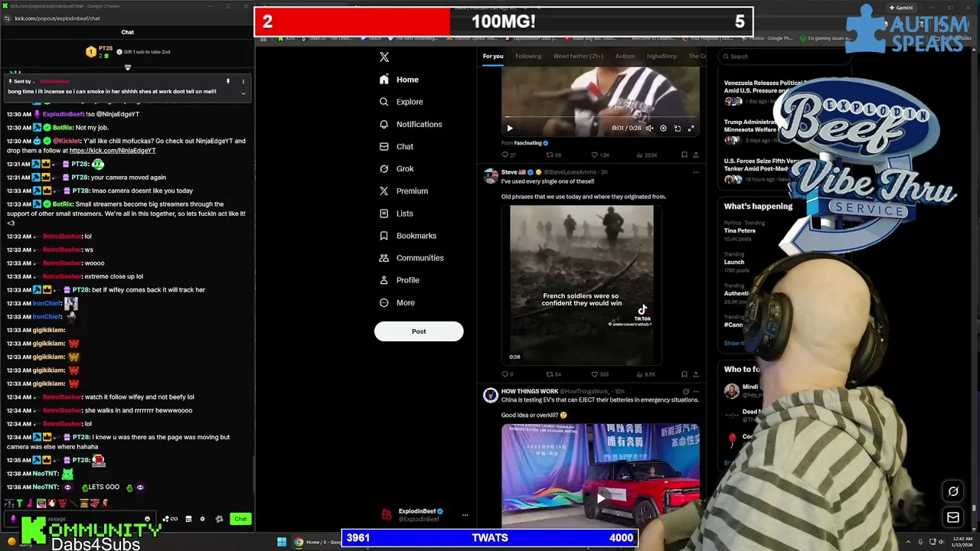The width and height of the screenshot is (980, 551).
Task: View stats of Fascinating post (203K)
Action: pos(646,155)
